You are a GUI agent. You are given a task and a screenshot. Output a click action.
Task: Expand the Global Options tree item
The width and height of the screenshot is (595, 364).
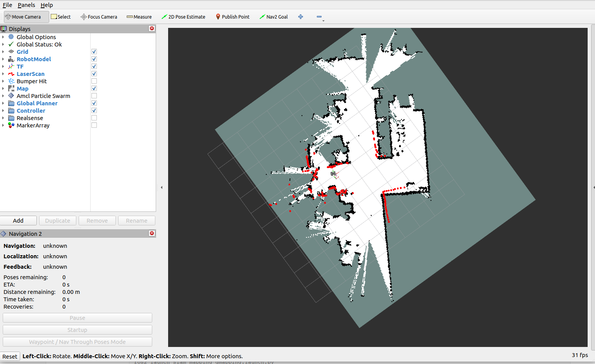(x=3, y=37)
